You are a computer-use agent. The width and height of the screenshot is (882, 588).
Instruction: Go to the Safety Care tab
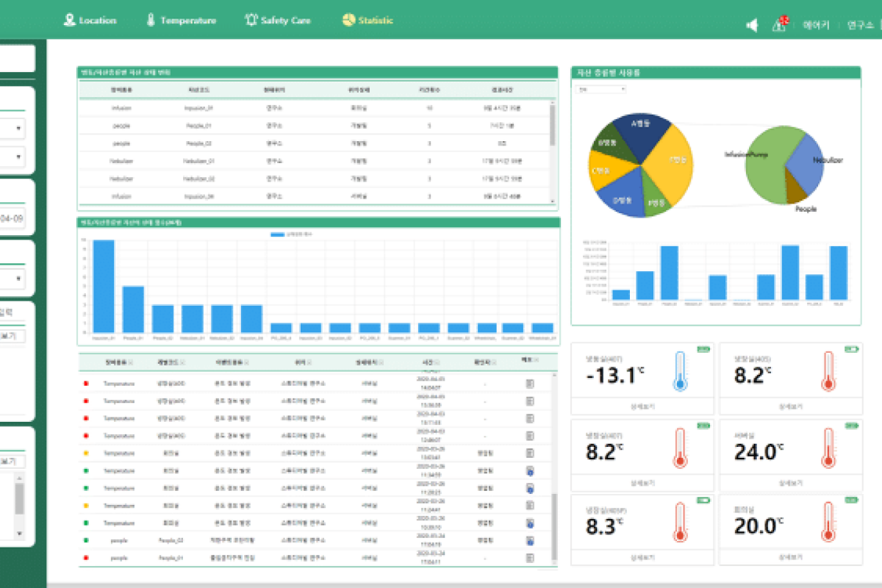coord(277,21)
